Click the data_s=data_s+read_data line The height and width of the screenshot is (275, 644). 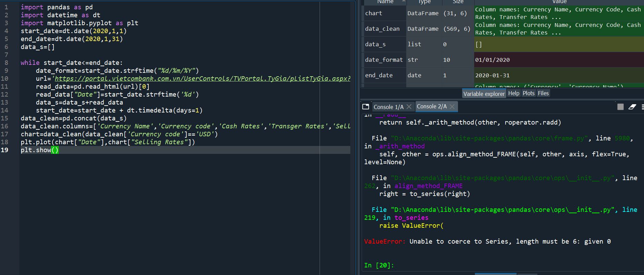point(79,102)
